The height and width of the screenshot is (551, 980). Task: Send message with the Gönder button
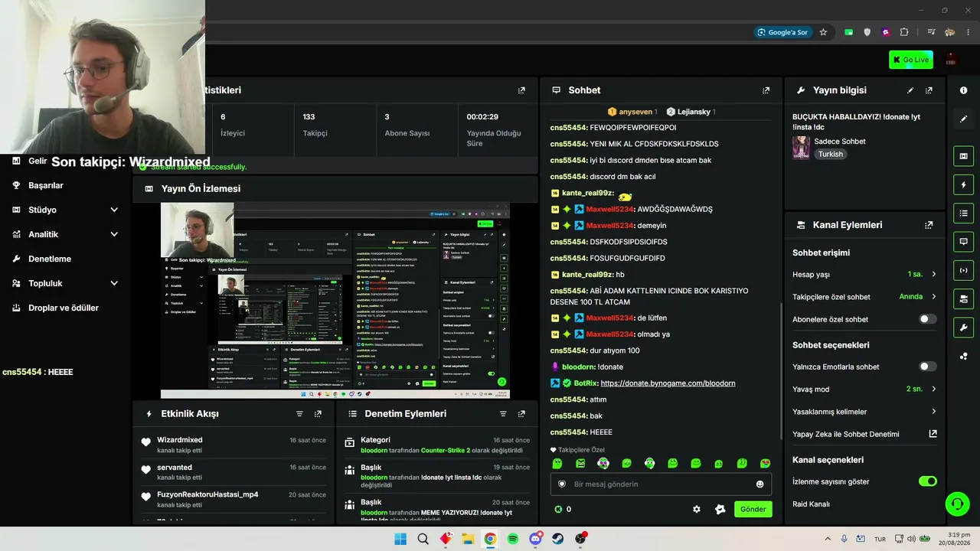click(753, 509)
